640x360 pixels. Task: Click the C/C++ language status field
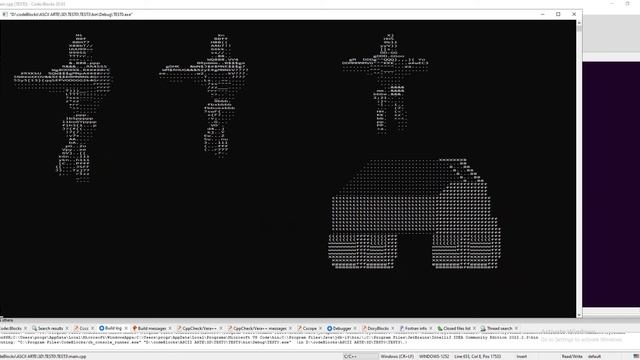click(360, 356)
